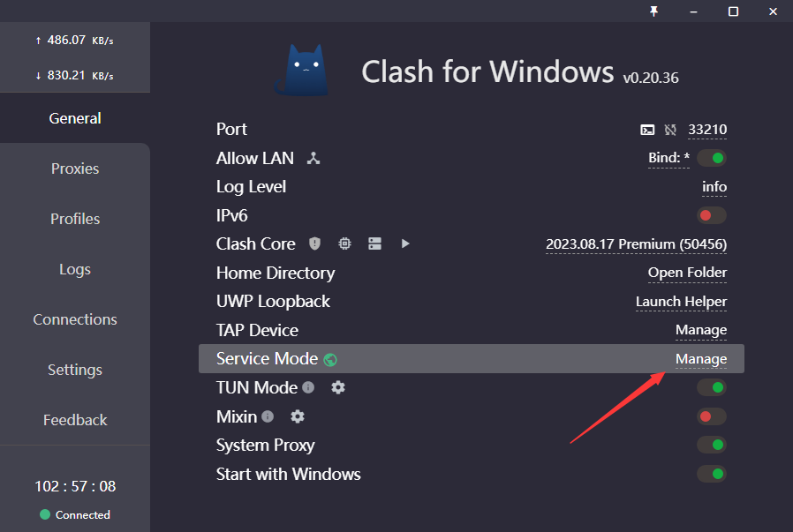Click the Open Folder link
This screenshot has height=532, width=793.
click(687, 273)
